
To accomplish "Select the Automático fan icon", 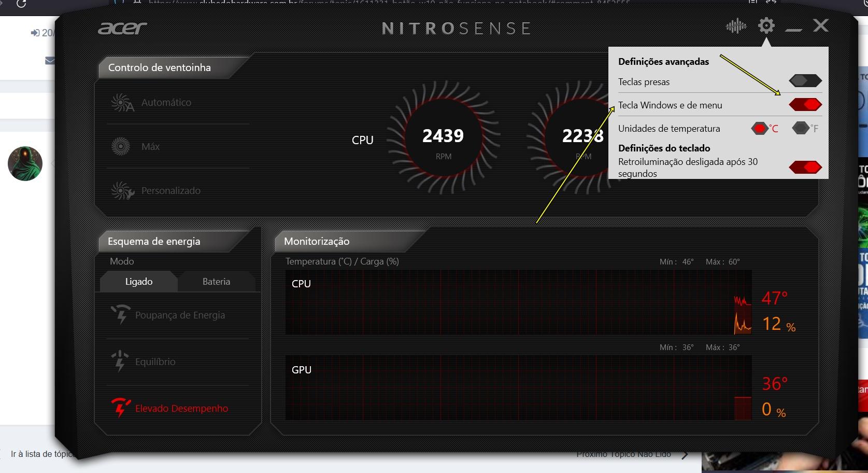I will pyautogui.click(x=122, y=103).
